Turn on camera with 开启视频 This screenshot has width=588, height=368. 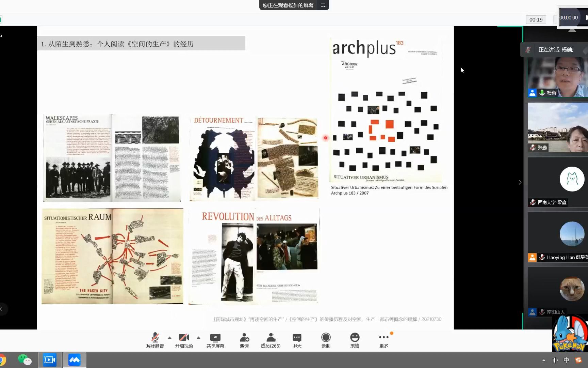184,340
